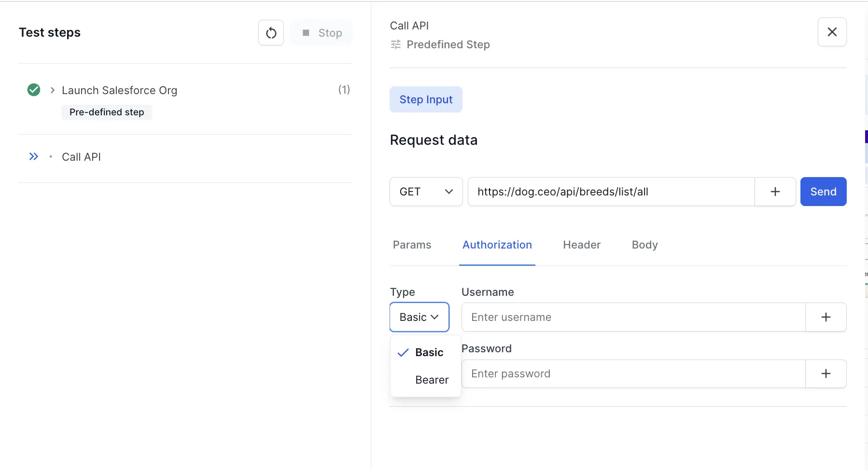The width and height of the screenshot is (868, 470).
Task: Click the plus icon beside the Username field
Action: pos(826,317)
